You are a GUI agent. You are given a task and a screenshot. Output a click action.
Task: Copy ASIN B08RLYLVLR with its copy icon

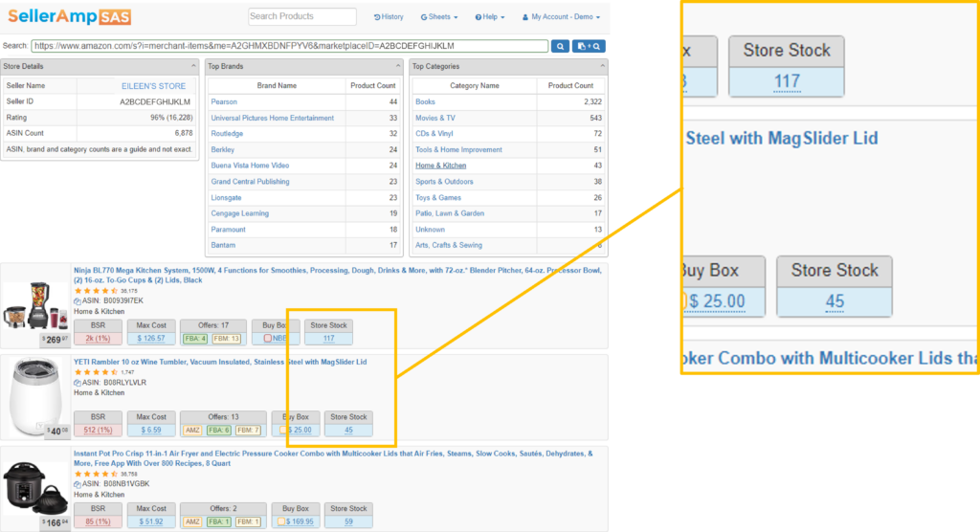click(78, 383)
